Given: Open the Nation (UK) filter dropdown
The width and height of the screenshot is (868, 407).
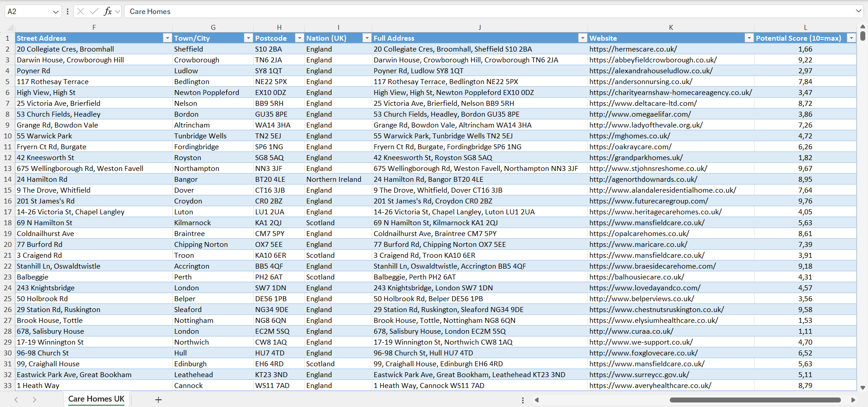Looking at the screenshot, I should click(x=367, y=38).
